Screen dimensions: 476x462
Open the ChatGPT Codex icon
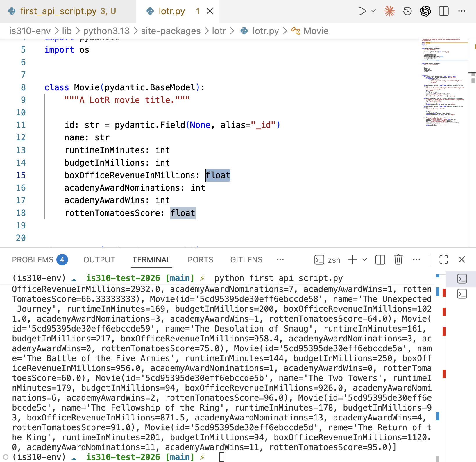click(425, 11)
